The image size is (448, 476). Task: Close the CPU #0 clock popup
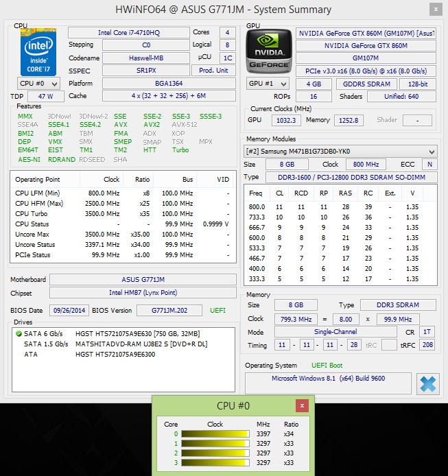pos(302,405)
